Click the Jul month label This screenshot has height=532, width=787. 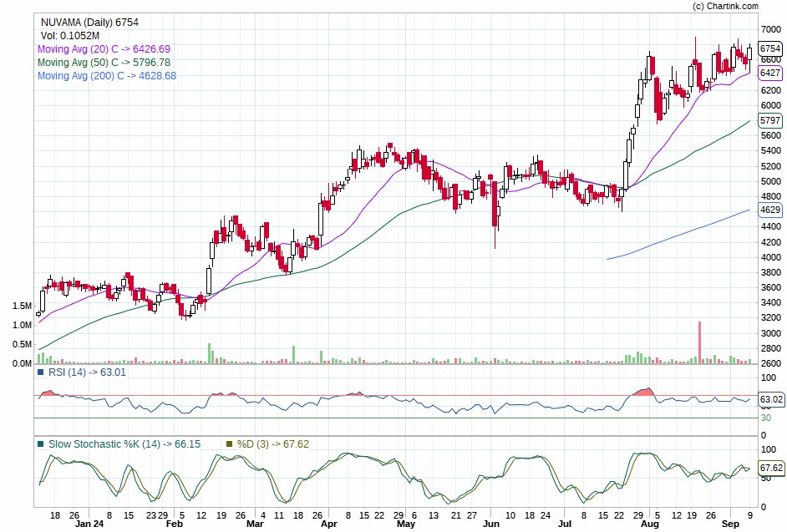pyautogui.click(x=564, y=524)
